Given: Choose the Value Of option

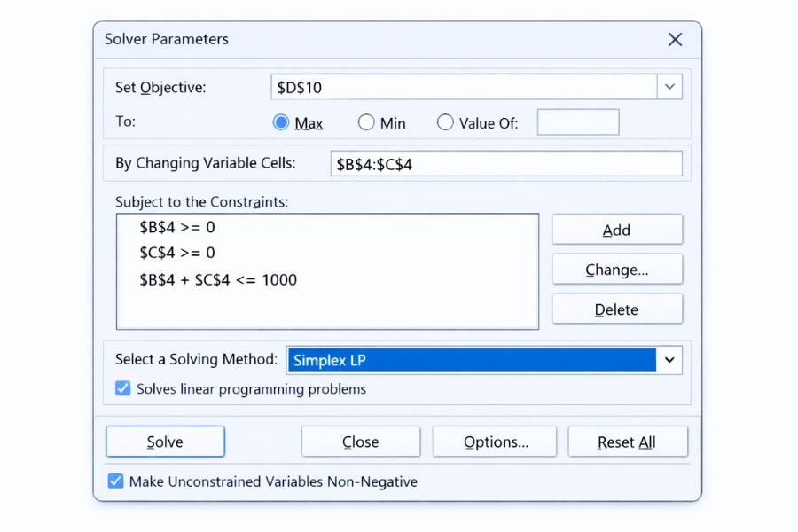Looking at the screenshot, I should tap(445, 122).
